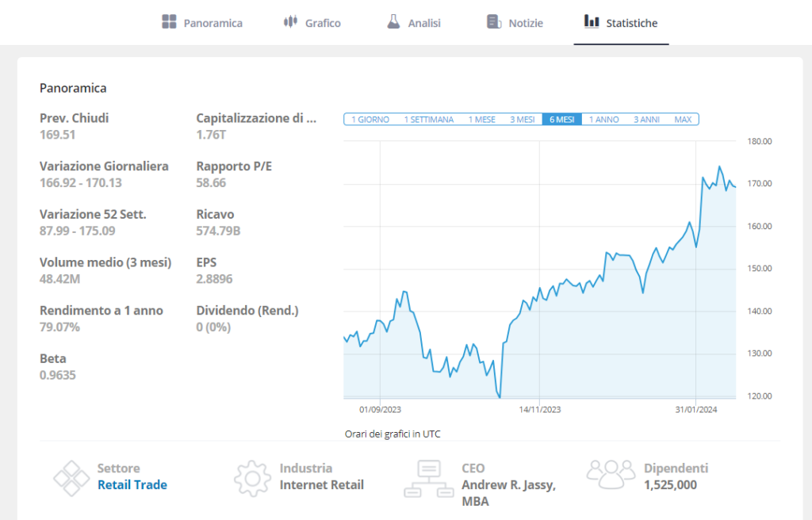Click the 120.00 price axis label
The image size is (812, 520).
coord(759,396)
